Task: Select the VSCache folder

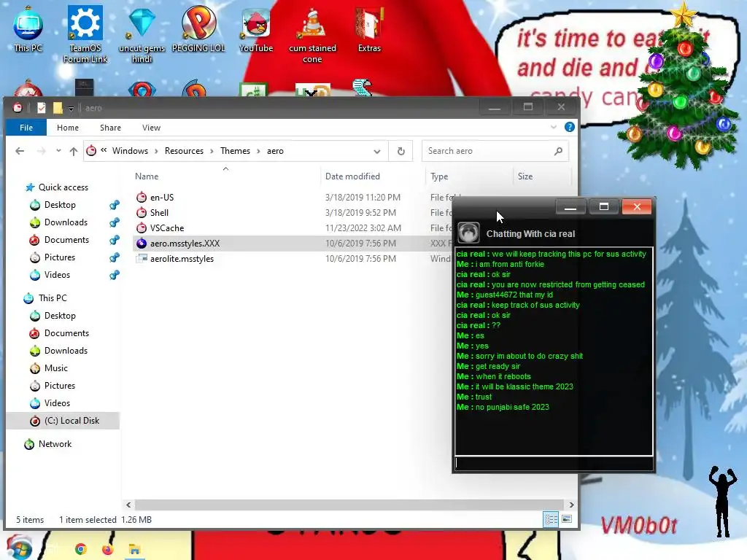Action: tap(167, 227)
